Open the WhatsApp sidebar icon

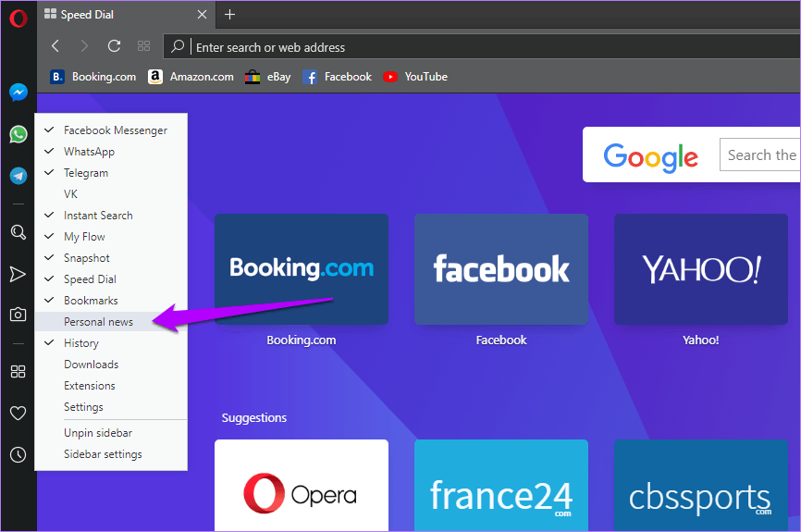coord(18,134)
